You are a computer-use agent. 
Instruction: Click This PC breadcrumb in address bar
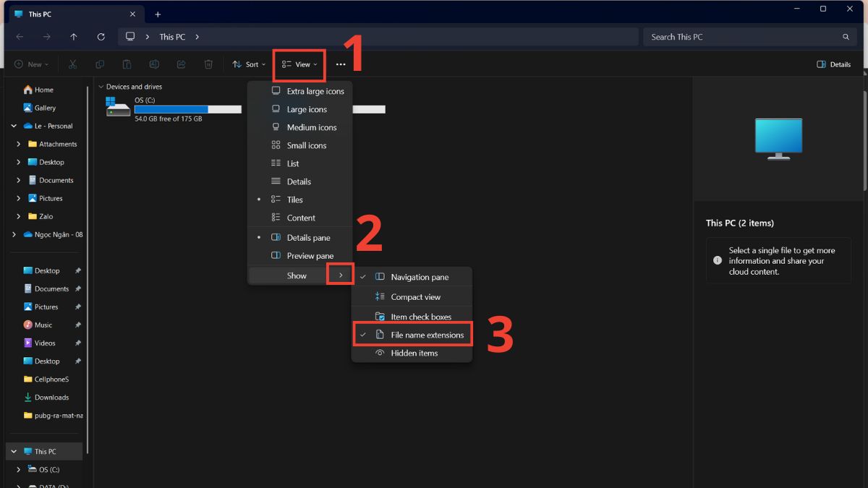[x=172, y=37]
